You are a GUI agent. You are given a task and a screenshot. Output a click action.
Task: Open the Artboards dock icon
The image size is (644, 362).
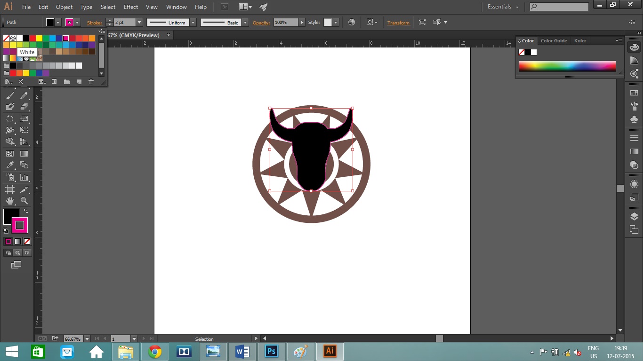[634, 229]
